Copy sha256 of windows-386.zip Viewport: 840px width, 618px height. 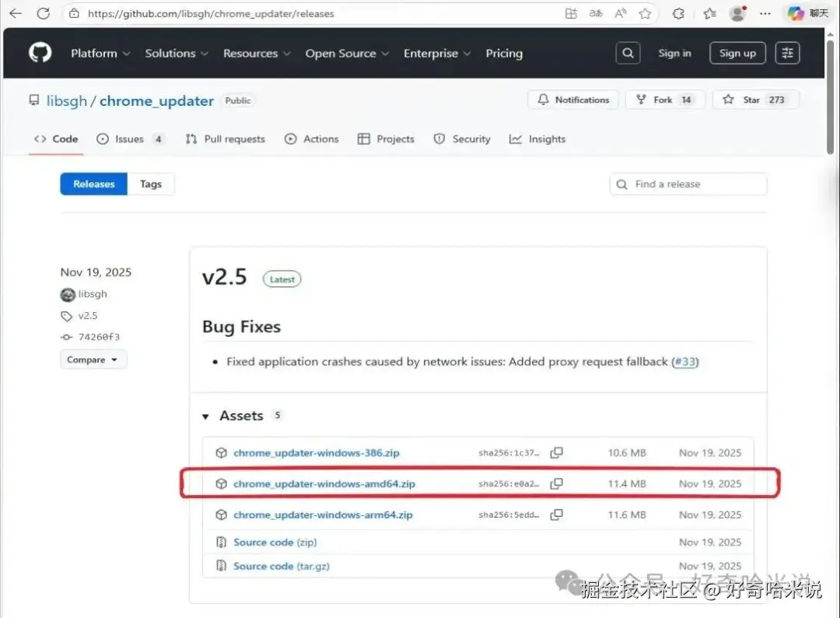(x=557, y=452)
